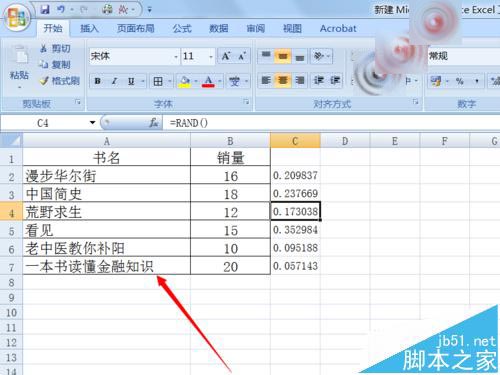The width and height of the screenshot is (500, 375).
Task: Undo the last action
Action: click(60, 10)
